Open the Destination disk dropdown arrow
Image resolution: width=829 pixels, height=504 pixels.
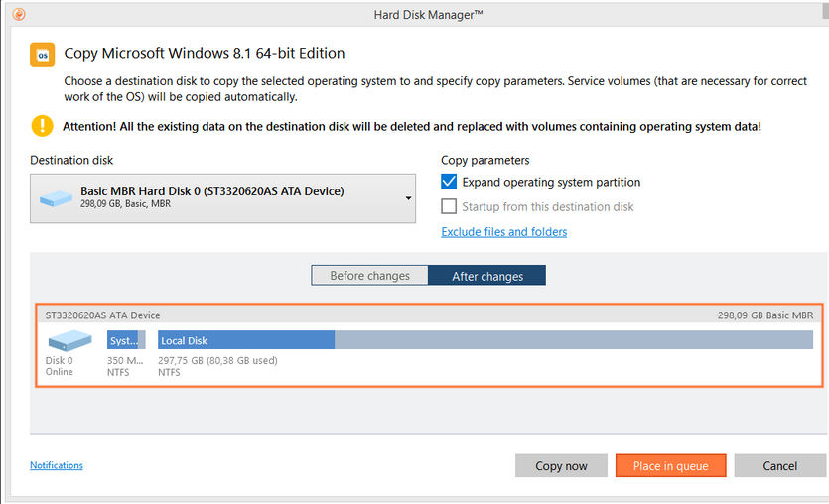click(x=408, y=198)
